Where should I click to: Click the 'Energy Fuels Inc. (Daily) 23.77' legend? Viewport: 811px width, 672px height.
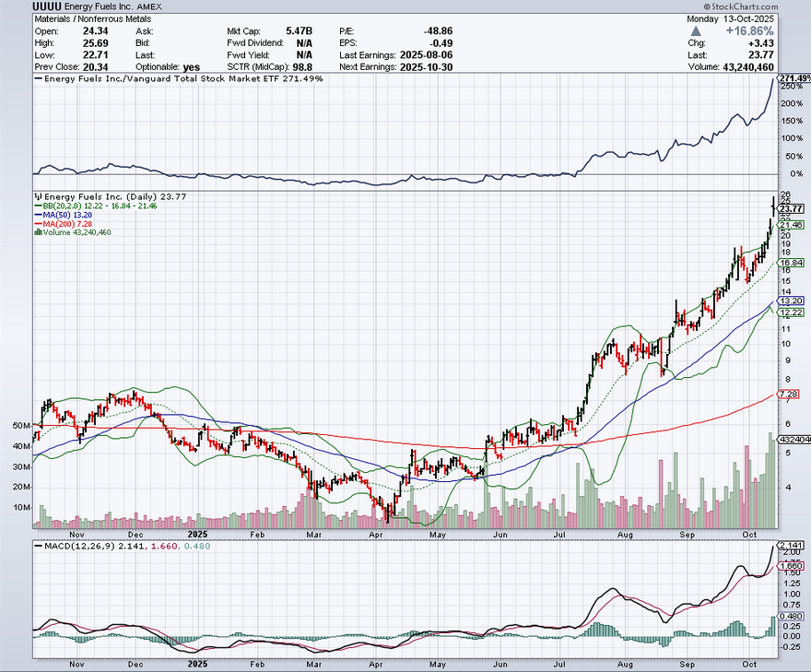pyautogui.click(x=115, y=196)
